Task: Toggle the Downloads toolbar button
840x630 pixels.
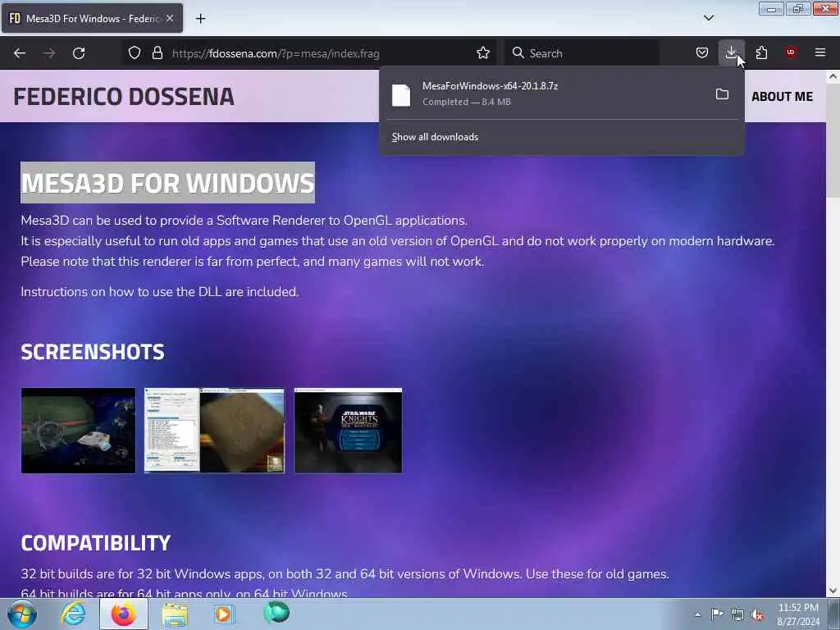Action: point(731,52)
